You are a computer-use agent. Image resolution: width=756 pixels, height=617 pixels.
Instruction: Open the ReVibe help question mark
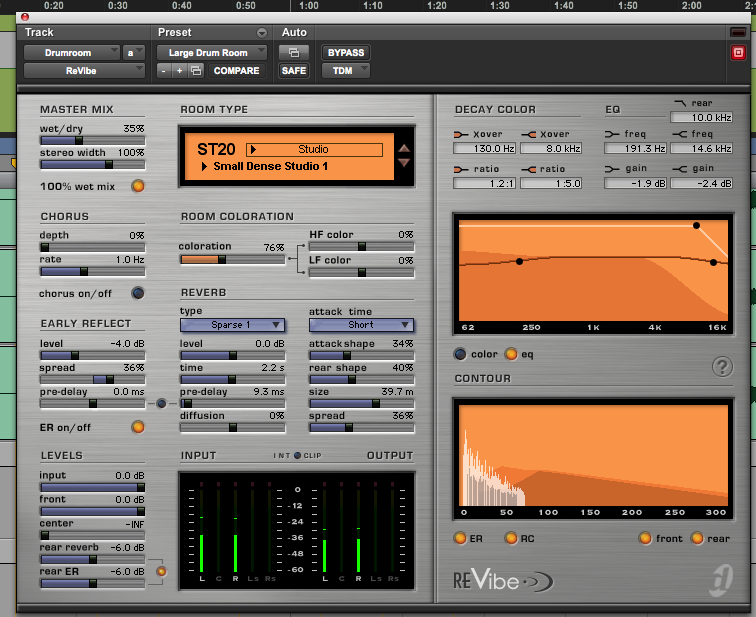click(x=722, y=367)
